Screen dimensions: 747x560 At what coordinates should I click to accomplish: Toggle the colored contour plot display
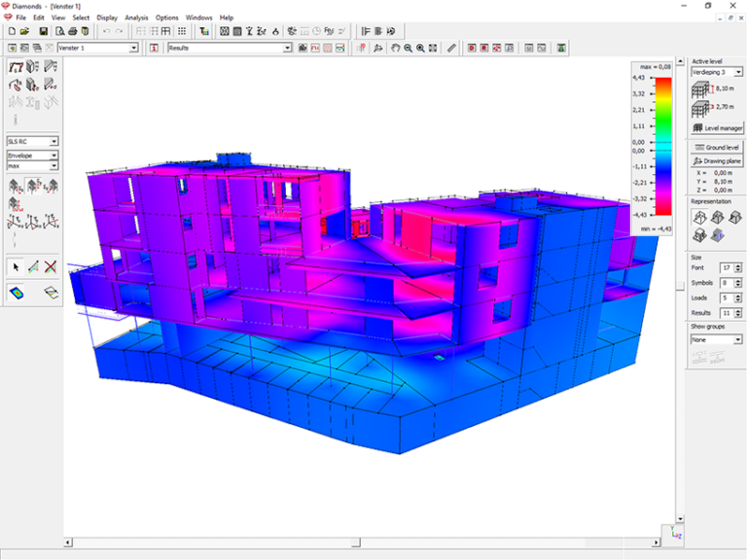pos(17,292)
